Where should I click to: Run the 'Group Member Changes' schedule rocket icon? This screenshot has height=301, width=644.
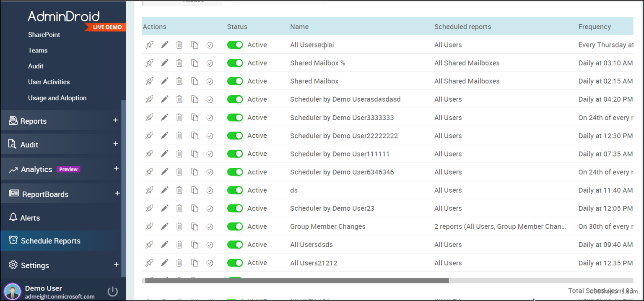click(149, 226)
